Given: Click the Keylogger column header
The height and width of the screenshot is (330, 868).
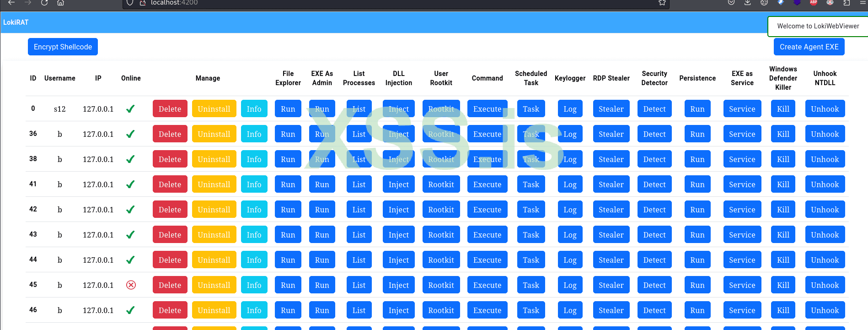Looking at the screenshot, I should tap(570, 78).
